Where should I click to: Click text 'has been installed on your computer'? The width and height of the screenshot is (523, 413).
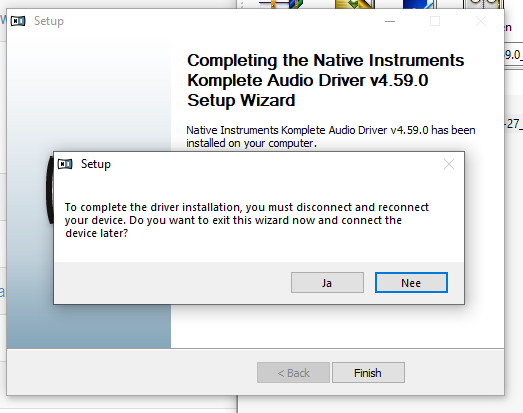(x=331, y=136)
